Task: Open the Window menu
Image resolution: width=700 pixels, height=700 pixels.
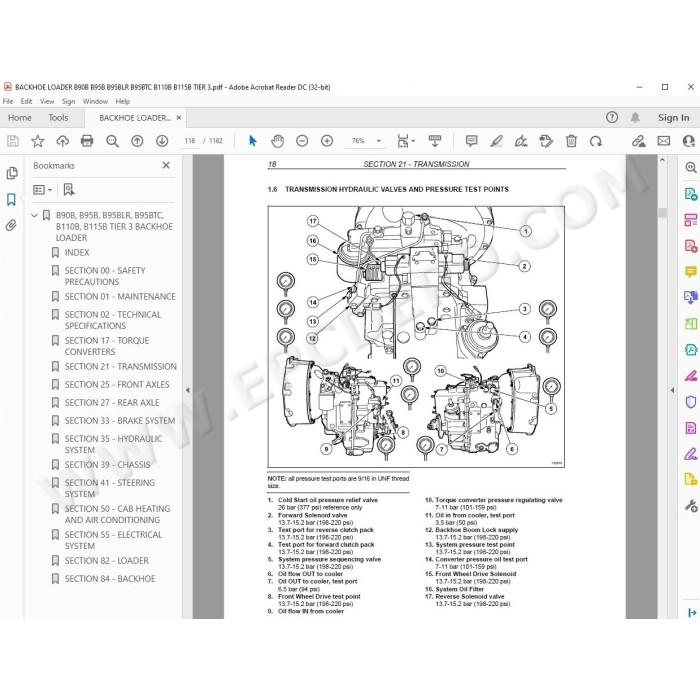Action: click(95, 101)
